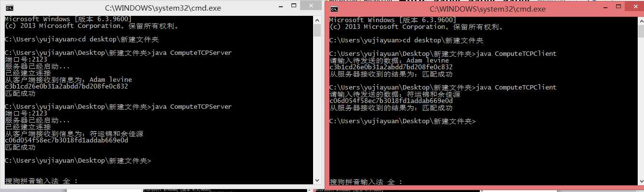644x192 pixels.
Task: Click "Microsoft Windows [版本 6.3.9600]" in left window
Action: pyautogui.click(x=68, y=20)
